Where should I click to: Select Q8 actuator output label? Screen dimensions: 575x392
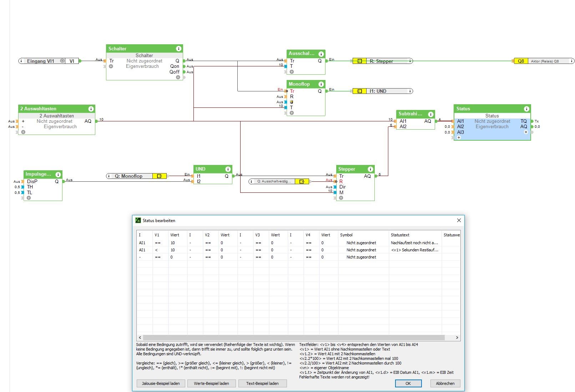521,61
